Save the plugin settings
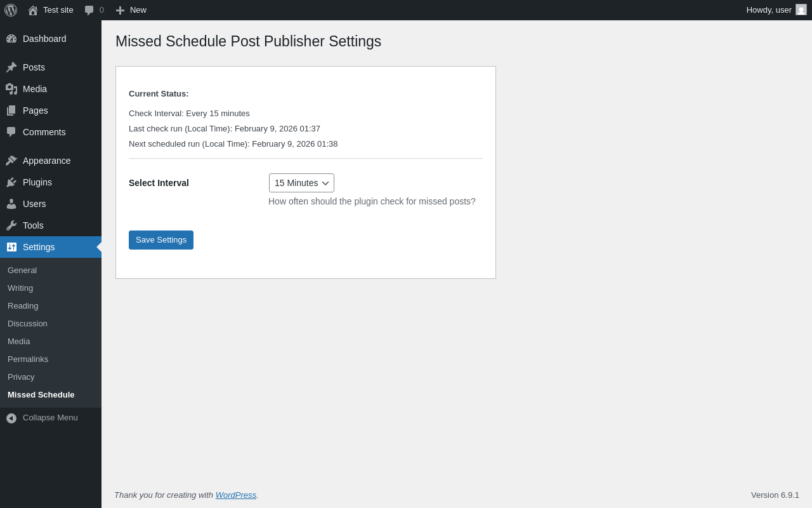The width and height of the screenshot is (812, 508). coord(161,240)
